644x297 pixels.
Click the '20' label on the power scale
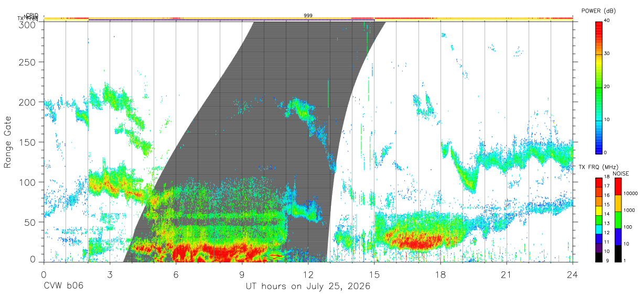607,87
